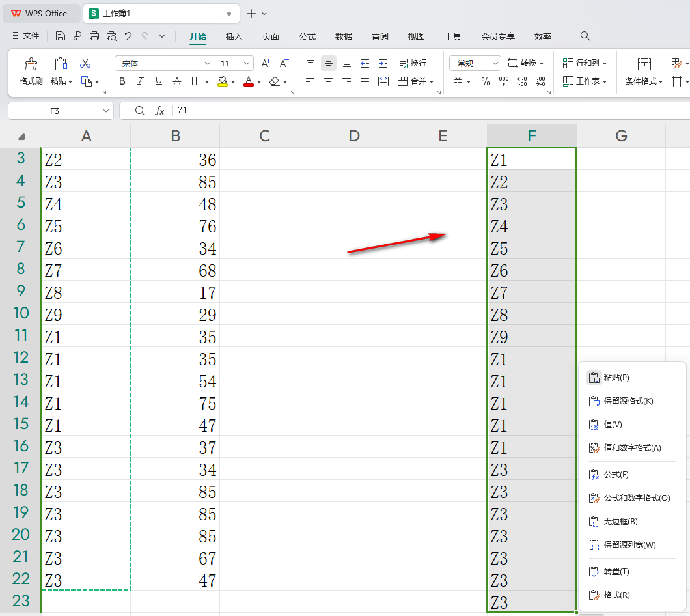The height and width of the screenshot is (616, 690).
Task: Click the fx insert function icon
Action: tap(159, 111)
